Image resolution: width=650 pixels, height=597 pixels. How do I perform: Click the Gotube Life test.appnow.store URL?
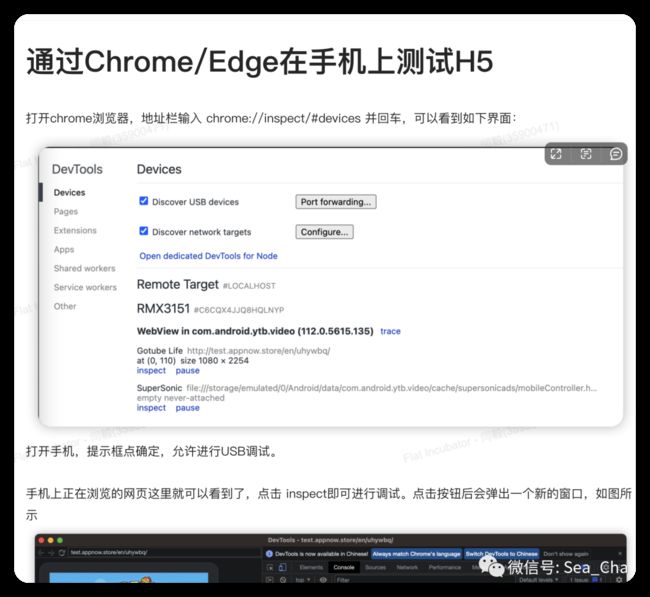click(x=258, y=351)
